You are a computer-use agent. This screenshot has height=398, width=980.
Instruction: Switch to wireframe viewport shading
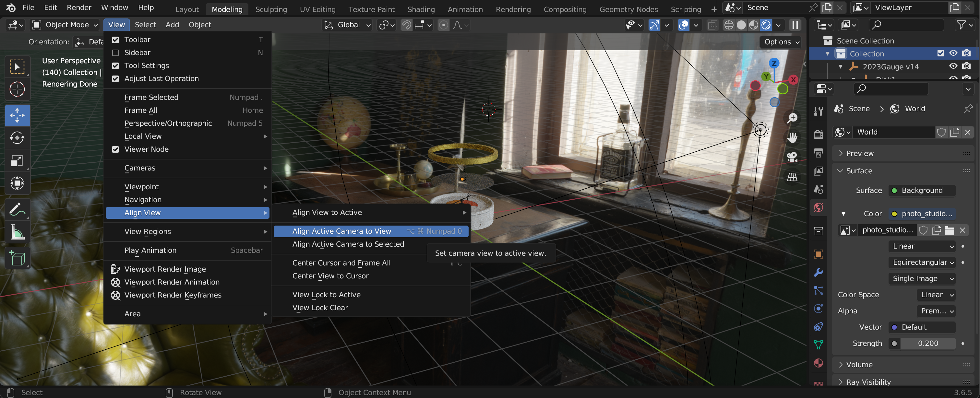pos(729,25)
